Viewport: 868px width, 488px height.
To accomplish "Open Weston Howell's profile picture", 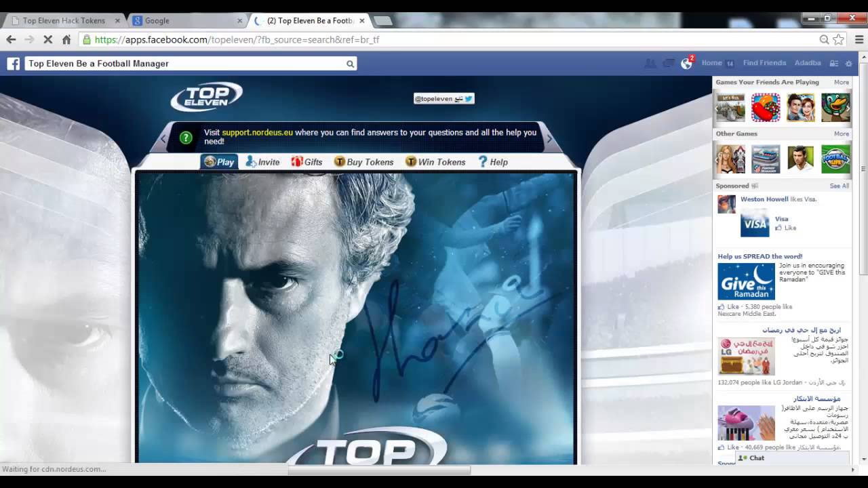I will tap(726, 204).
